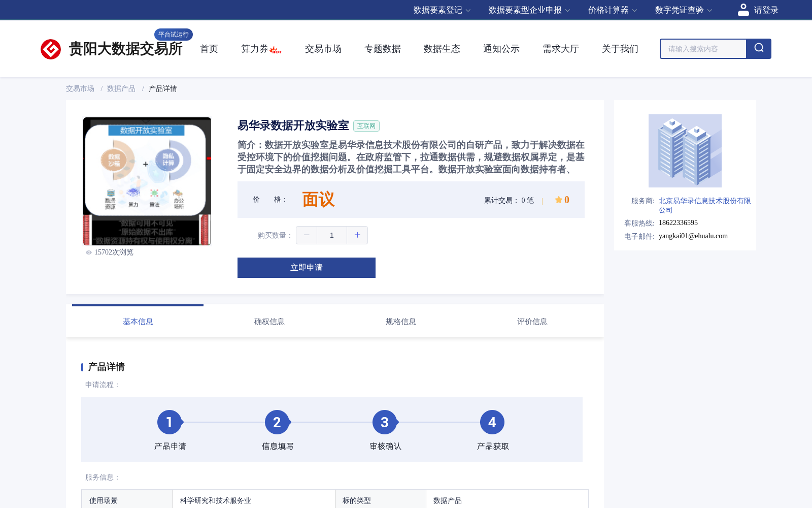Click the purchase quantity input field
Image resolution: width=812 pixels, height=508 pixels.
coord(332,235)
